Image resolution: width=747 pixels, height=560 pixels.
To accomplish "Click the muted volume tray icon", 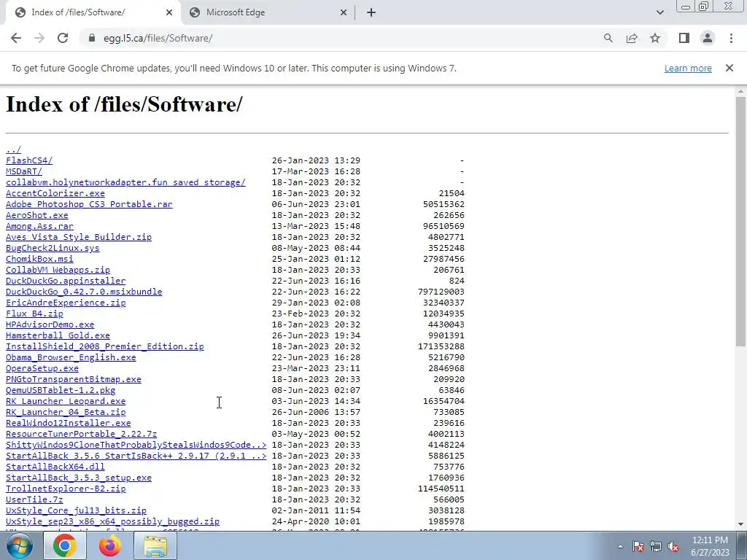I will coord(673,547).
